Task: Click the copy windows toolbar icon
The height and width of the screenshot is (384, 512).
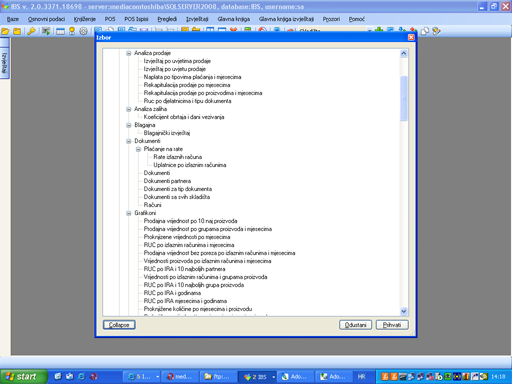Action: tap(425, 31)
